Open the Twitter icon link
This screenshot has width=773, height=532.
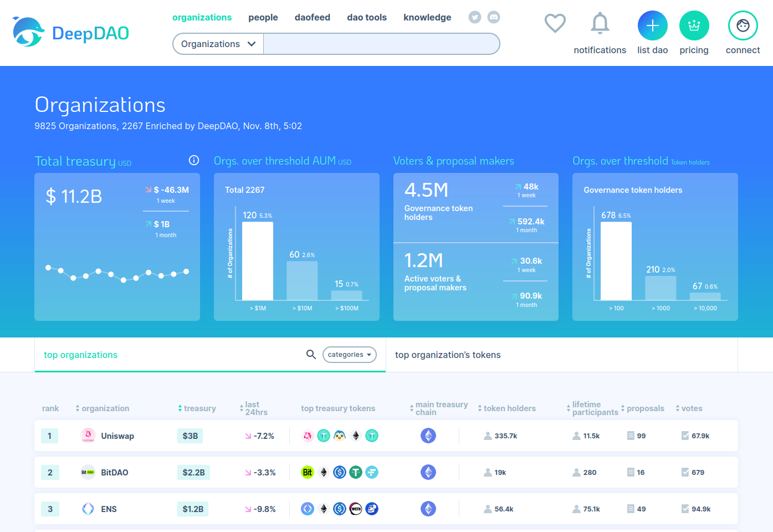click(475, 17)
